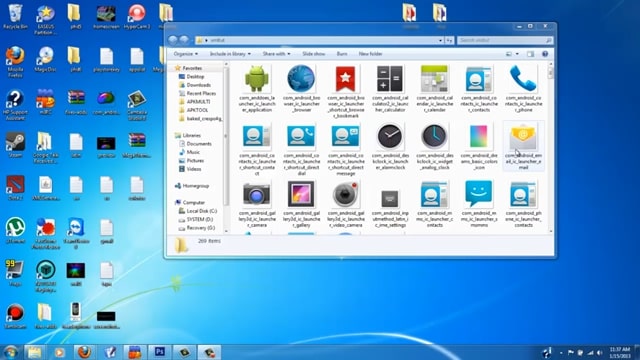This screenshot has height=360, width=640.
Task: Select the contacts launcher icon in the first row
Action: (479, 79)
